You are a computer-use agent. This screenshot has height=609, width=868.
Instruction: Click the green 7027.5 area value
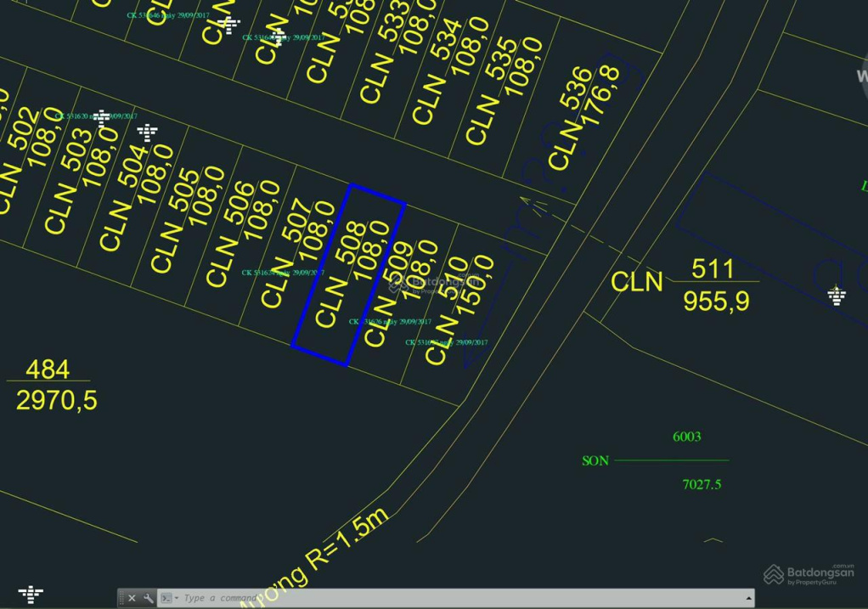click(702, 485)
